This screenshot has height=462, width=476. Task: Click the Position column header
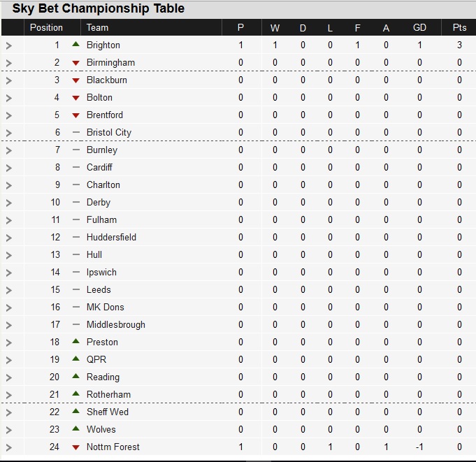(x=46, y=28)
